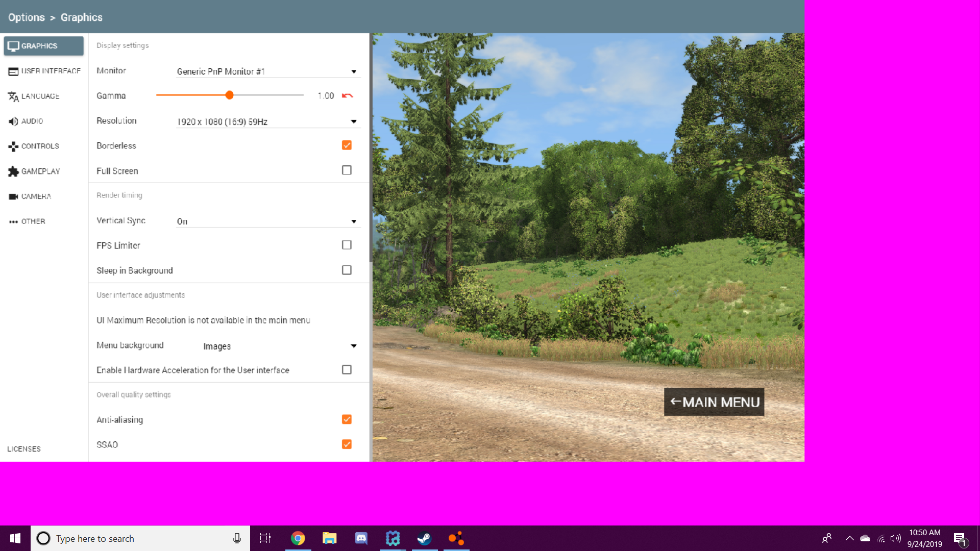Click the Type here to search box
Screen dimensions: 980x551
[140, 538]
